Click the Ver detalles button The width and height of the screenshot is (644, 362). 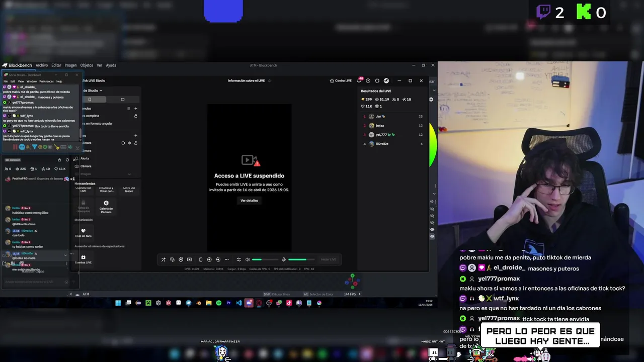coord(249,201)
